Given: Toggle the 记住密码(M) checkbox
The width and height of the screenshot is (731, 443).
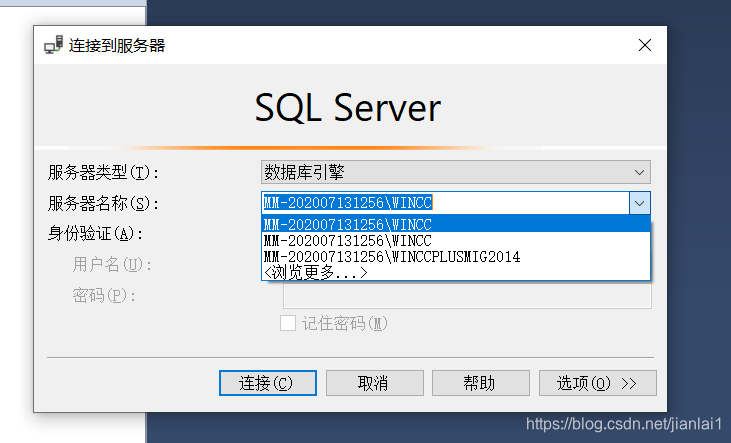Looking at the screenshot, I should pyautogui.click(x=288, y=323).
